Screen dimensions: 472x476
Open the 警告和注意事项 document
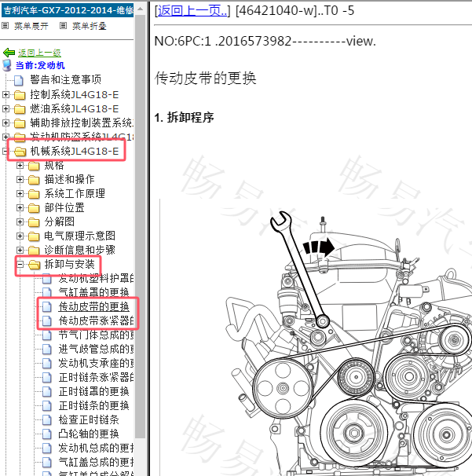[x=65, y=79]
